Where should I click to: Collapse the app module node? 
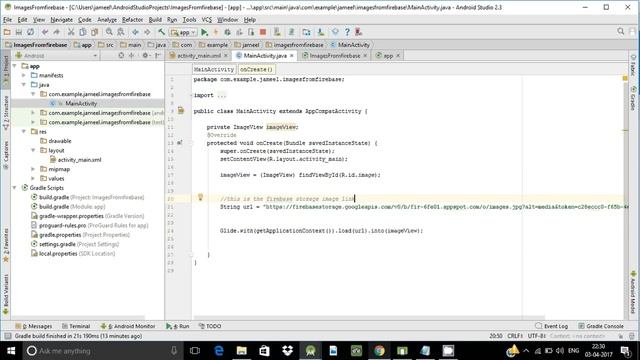tap(15, 66)
